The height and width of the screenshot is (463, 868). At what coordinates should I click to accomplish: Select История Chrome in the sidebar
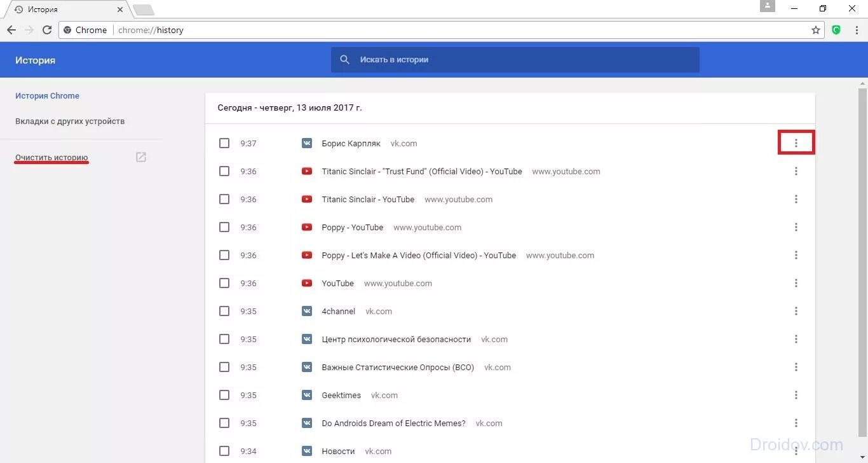click(48, 96)
